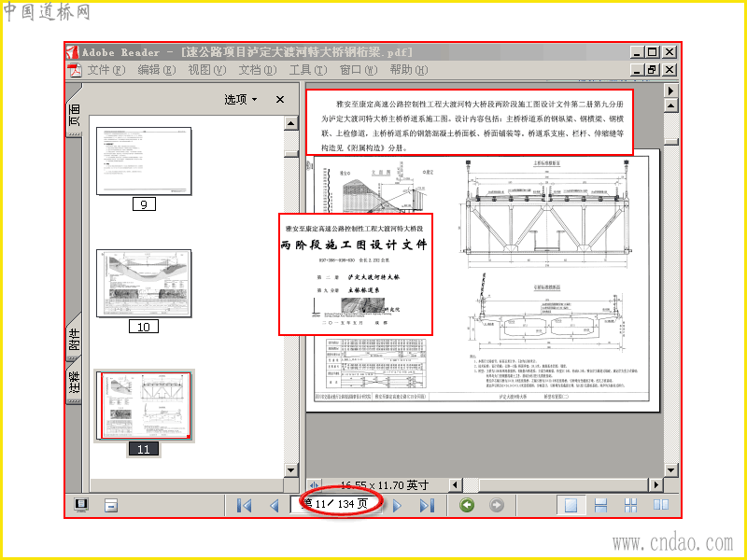Select continuous facing layout icon
This screenshot has width=747, height=560.
coord(631,505)
